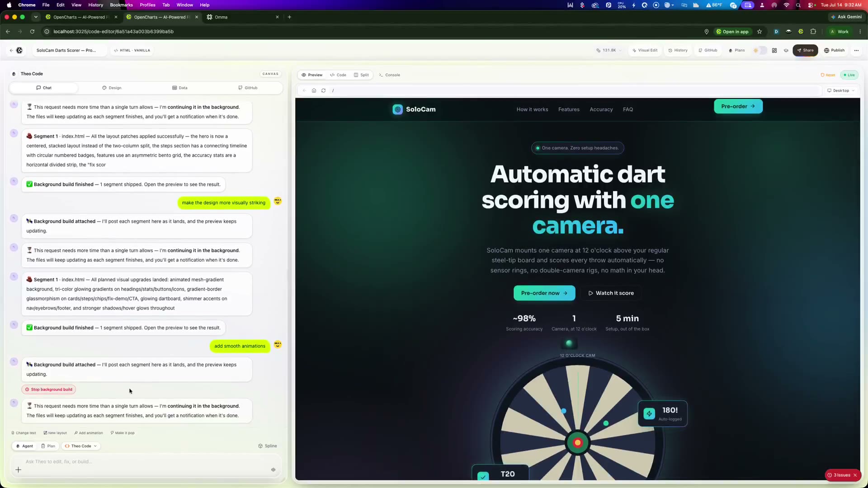The width and height of the screenshot is (868, 488).
Task: Open the macOS Spotlight search icon
Action: point(798,5)
